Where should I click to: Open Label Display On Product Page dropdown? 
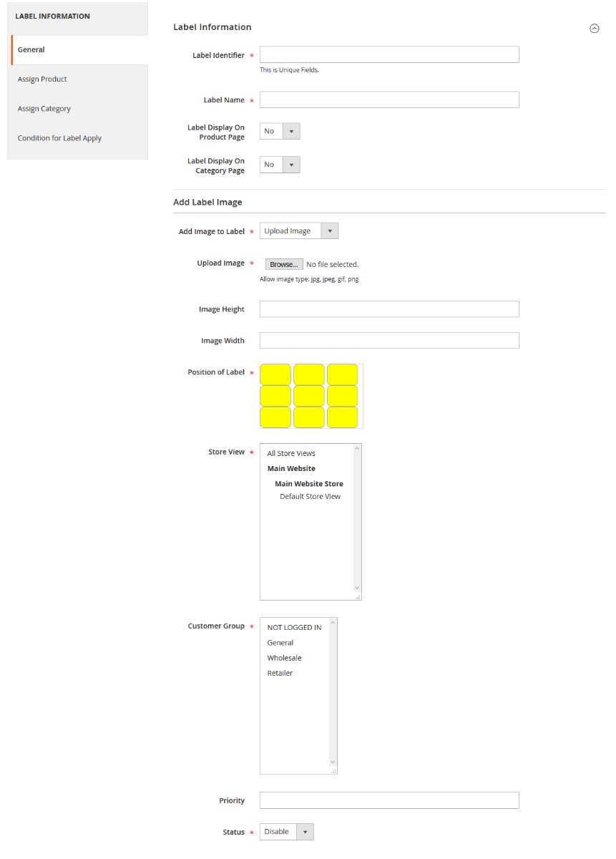[280, 131]
